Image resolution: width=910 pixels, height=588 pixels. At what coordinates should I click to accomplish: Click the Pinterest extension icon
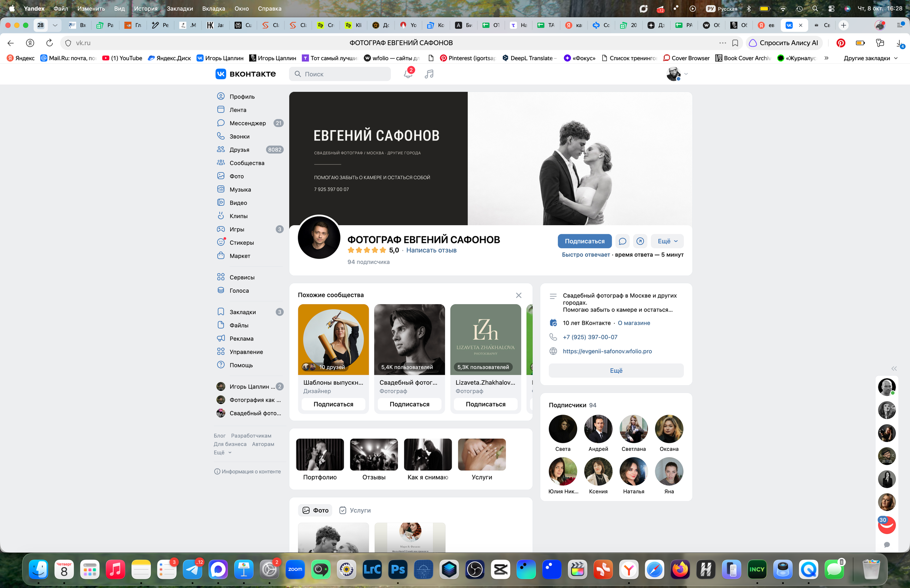[x=840, y=43]
